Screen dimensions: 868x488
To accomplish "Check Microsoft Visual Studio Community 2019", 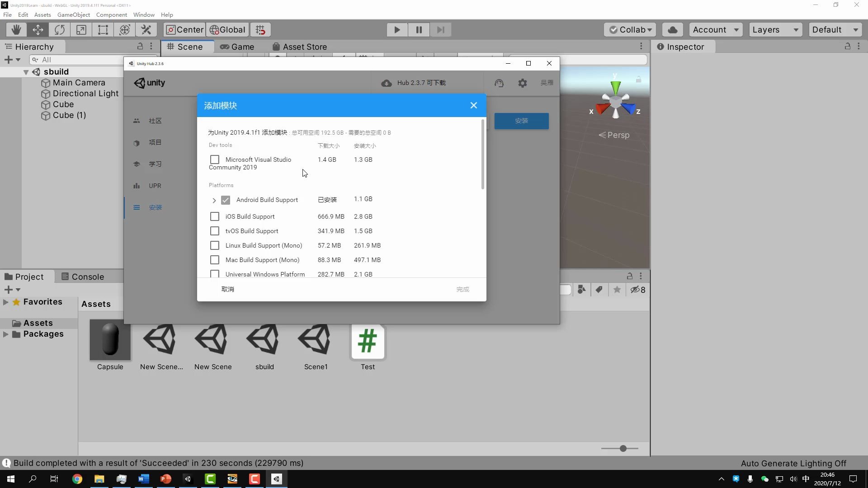I will (x=215, y=160).
